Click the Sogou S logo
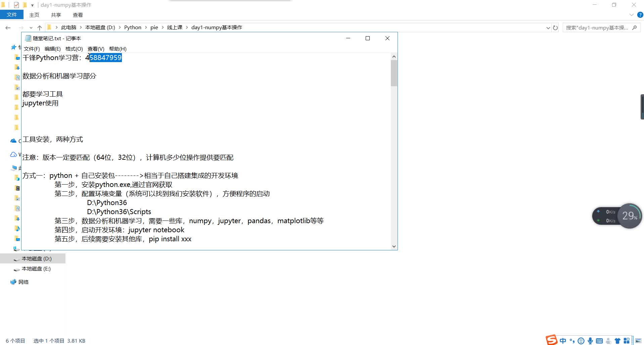 tap(552, 340)
